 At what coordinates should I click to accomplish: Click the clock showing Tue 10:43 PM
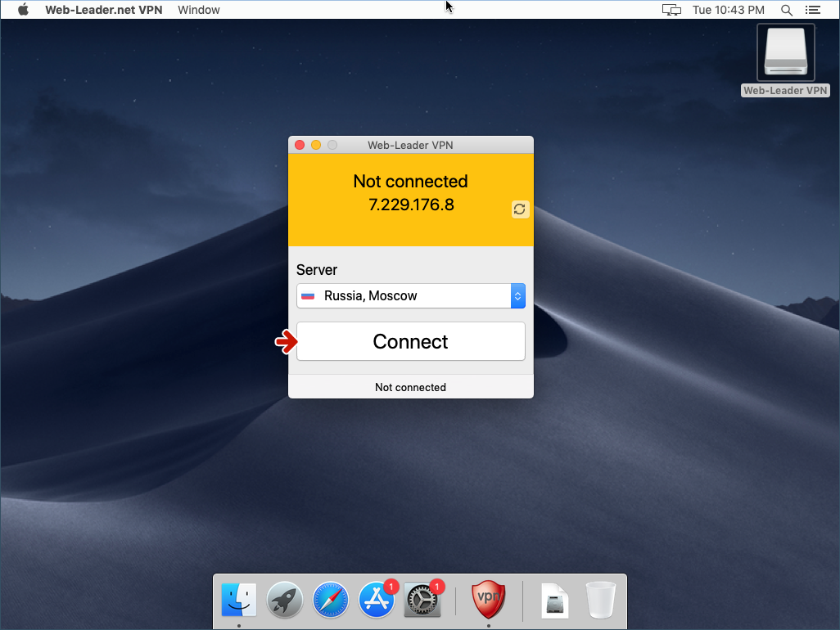(728, 10)
